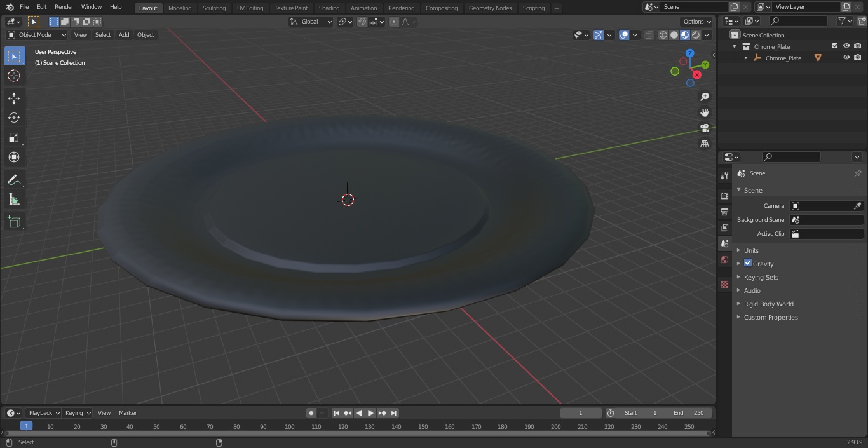The width and height of the screenshot is (868, 448).
Task: Open the Render menu
Action: coord(64,7)
